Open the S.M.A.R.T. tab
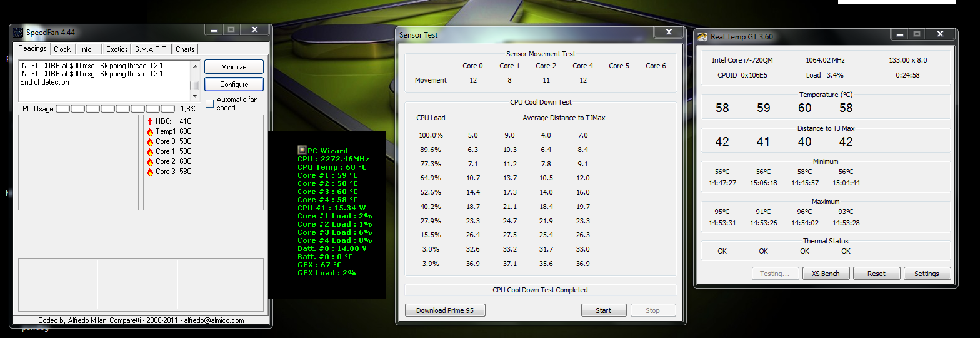Image resolution: width=980 pixels, height=338 pixels. (152, 49)
